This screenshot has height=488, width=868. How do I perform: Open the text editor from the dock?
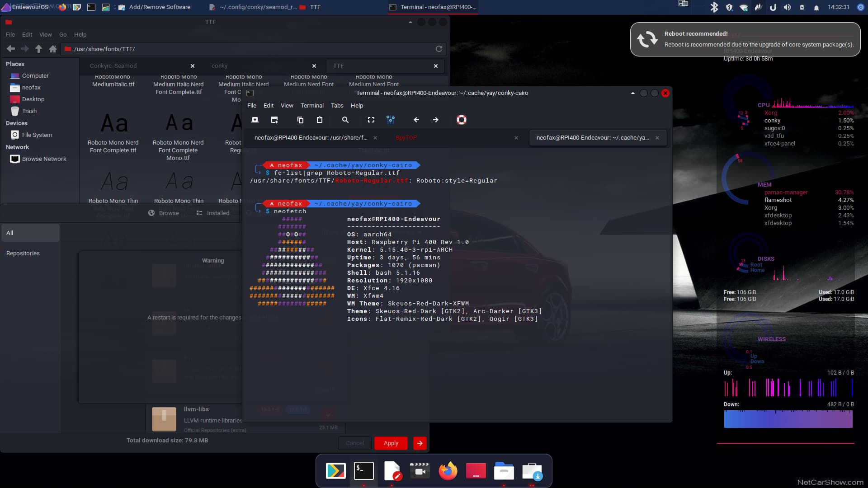tap(392, 471)
